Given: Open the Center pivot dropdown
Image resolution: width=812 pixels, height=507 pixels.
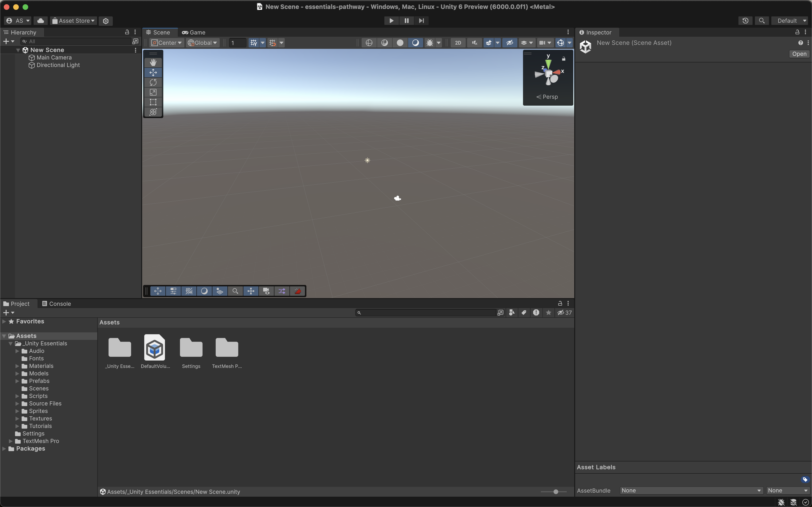Looking at the screenshot, I should point(167,42).
